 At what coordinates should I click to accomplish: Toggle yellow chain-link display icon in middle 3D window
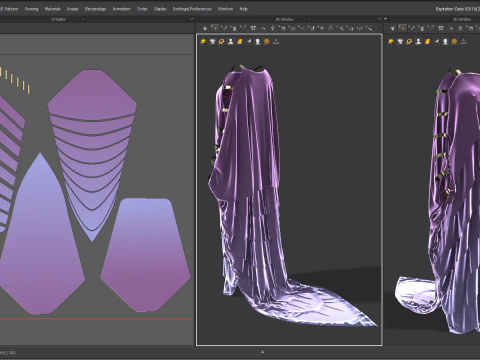pos(221,42)
